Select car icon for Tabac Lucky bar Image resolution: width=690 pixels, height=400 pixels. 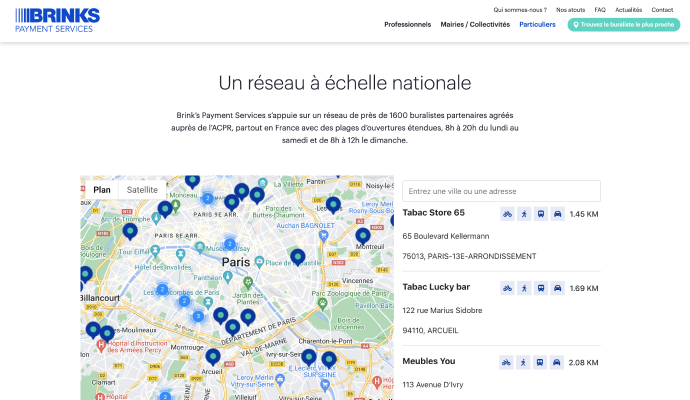point(558,288)
